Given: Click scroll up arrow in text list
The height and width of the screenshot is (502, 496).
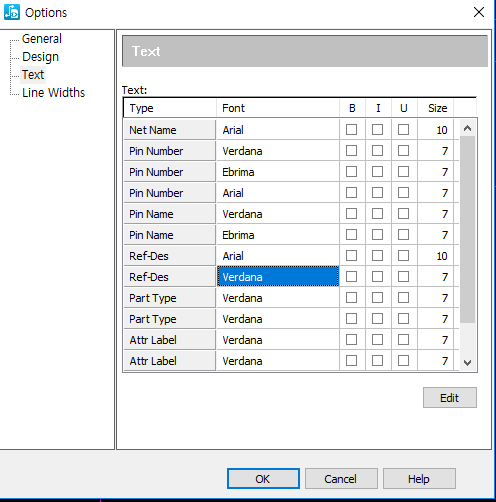Looking at the screenshot, I should 467,128.
